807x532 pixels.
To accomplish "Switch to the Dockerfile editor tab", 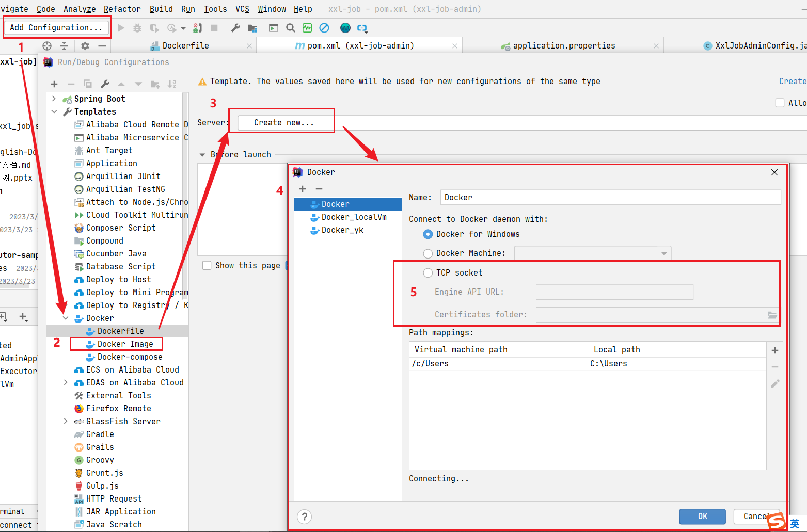I will pos(186,46).
